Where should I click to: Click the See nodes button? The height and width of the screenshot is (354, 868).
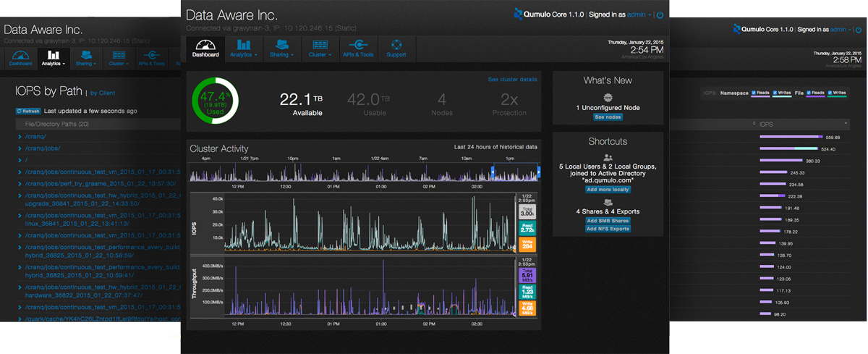point(608,117)
